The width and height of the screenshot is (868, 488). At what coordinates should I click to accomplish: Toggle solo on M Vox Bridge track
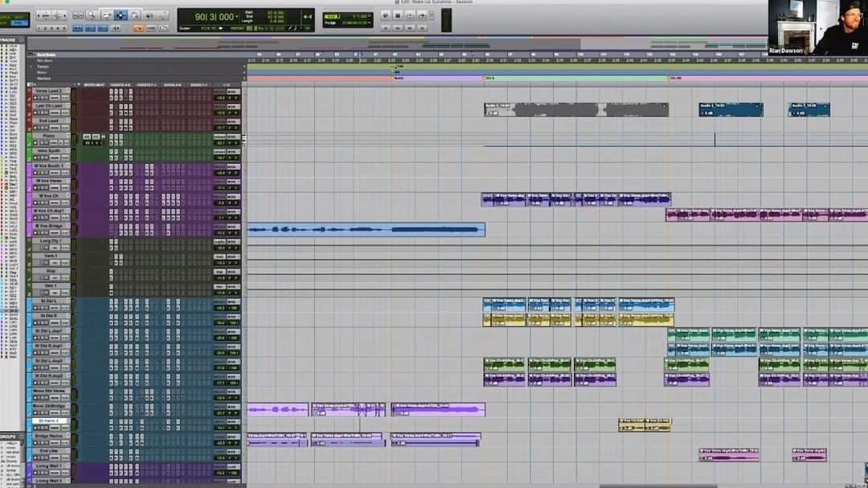coord(43,233)
